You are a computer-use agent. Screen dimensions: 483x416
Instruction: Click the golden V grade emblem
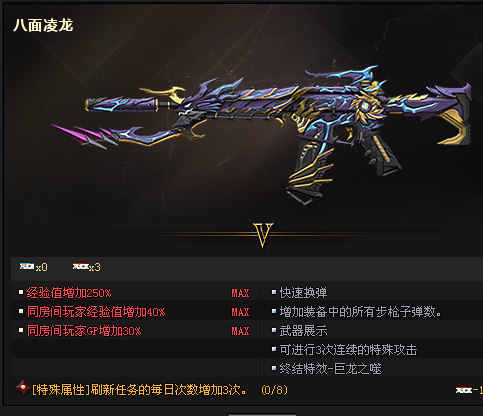263,235
